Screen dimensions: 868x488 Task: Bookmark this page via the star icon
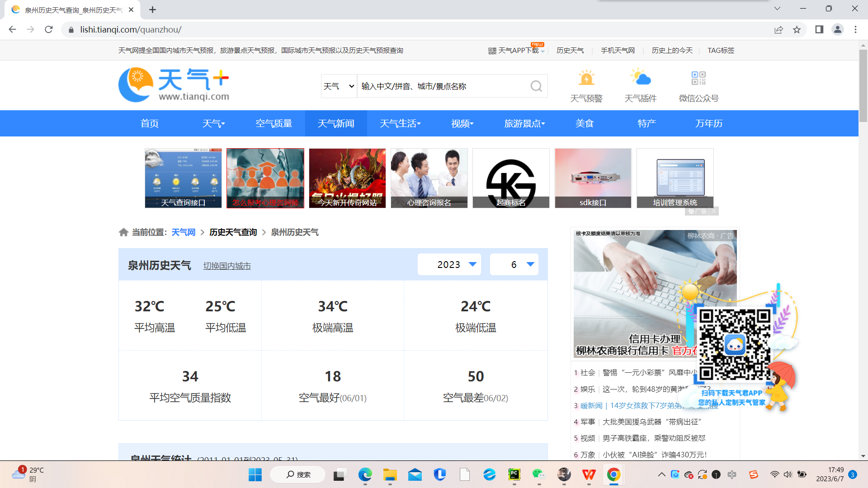(797, 29)
